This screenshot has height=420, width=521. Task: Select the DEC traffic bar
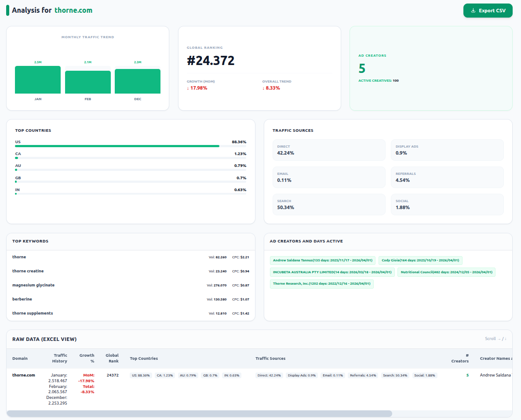point(138,81)
